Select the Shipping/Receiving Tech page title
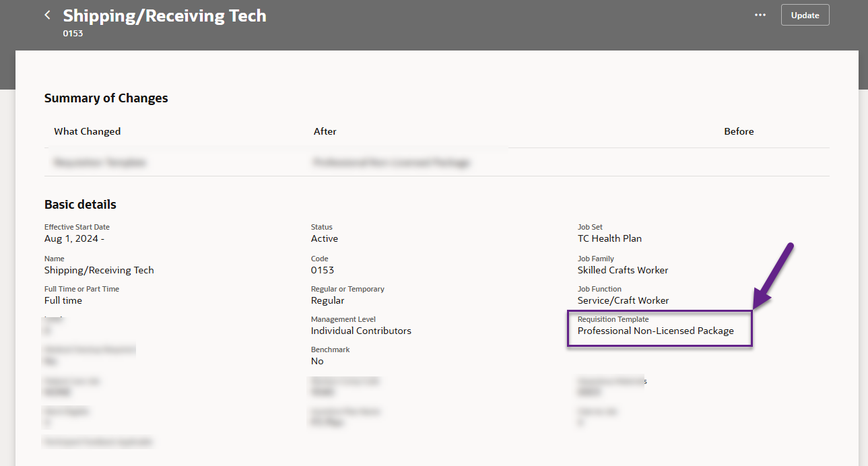Viewport: 868px width, 466px height. click(x=164, y=15)
